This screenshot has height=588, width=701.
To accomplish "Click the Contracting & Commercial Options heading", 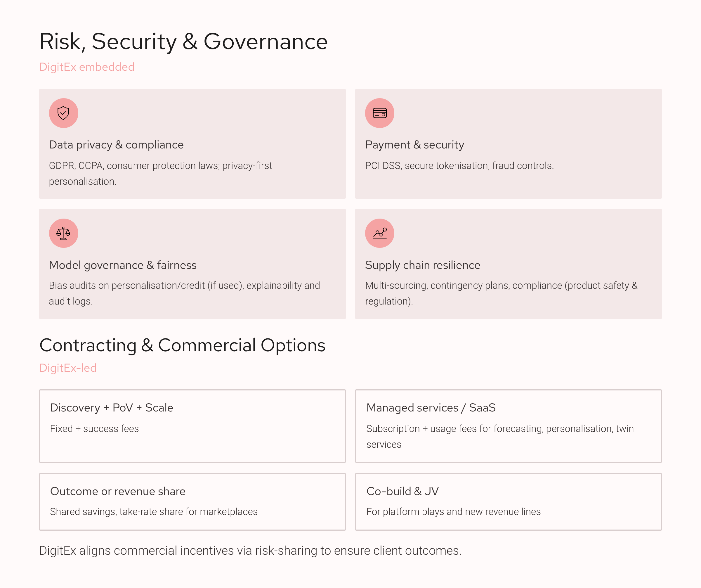I will (x=182, y=345).
